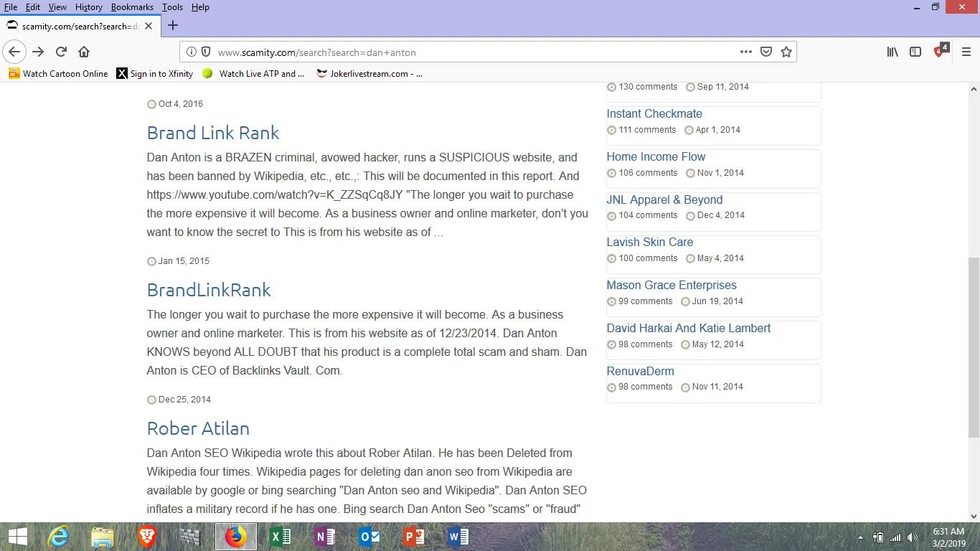Reload the current page

(61, 52)
